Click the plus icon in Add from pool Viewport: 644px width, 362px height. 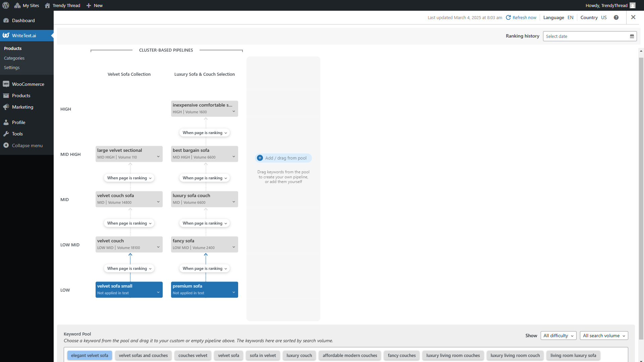tap(260, 158)
